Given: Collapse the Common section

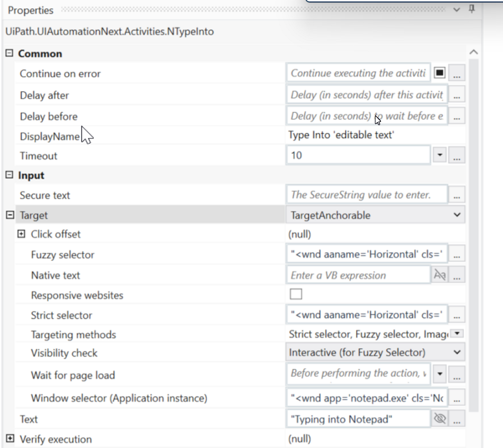Looking at the screenshot, I should coord(9,53).
